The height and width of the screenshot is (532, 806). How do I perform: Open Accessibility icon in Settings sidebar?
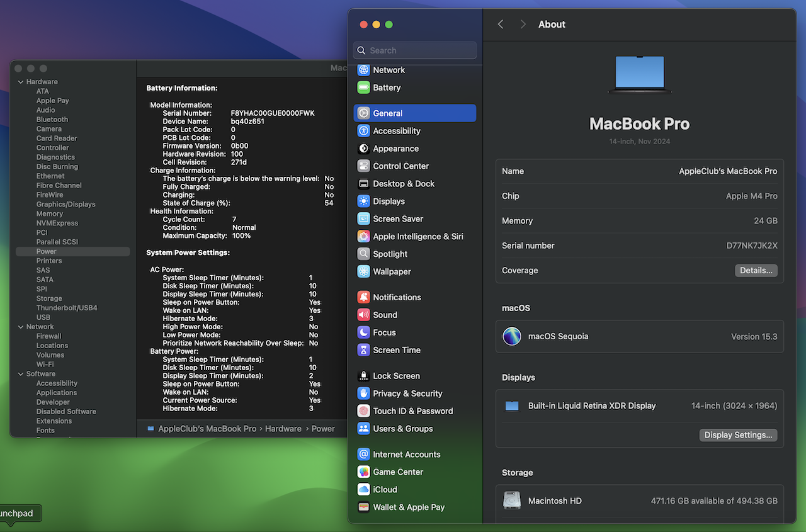click(x=363, y=131)
